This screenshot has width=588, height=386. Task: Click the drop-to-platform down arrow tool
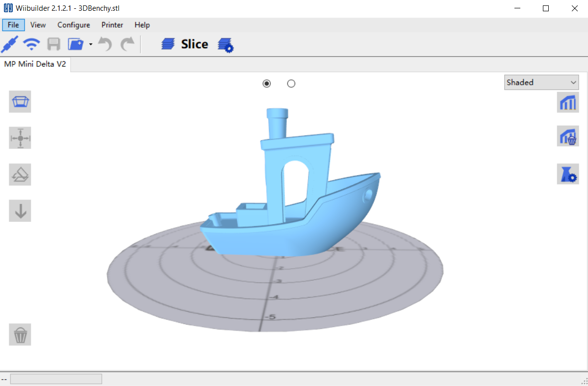[x=20, y=210]
